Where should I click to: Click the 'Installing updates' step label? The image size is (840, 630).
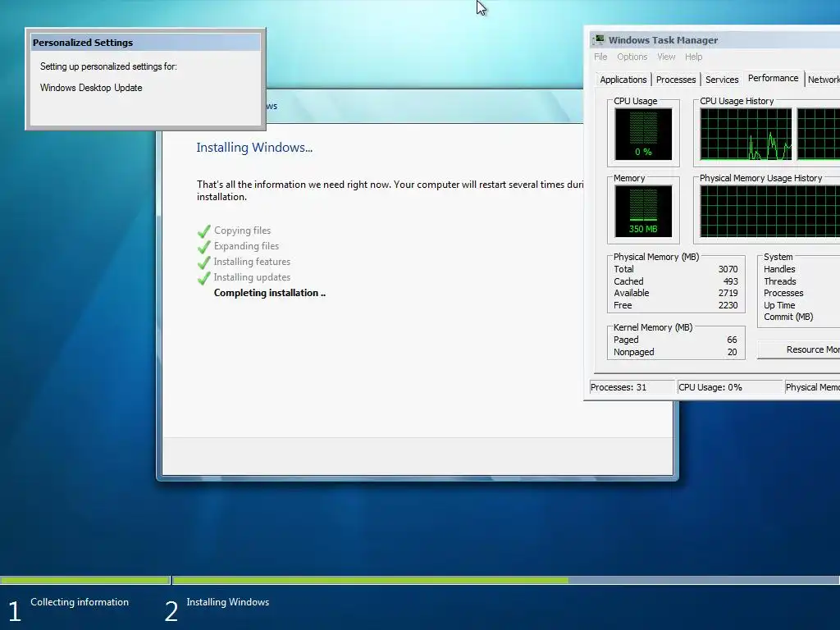(252, 277)
